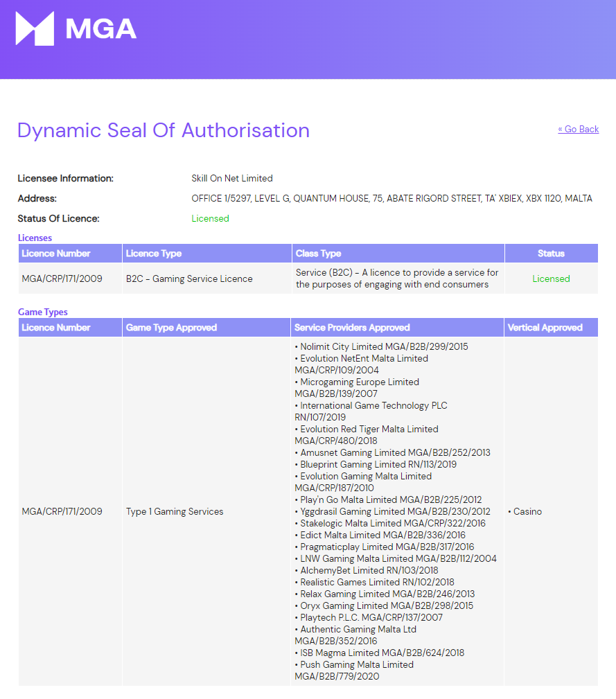Click the Amusnet Gaming Limited entry
Image resolution: width=616 pixels, height=699 pixels.
coord(393,452)
